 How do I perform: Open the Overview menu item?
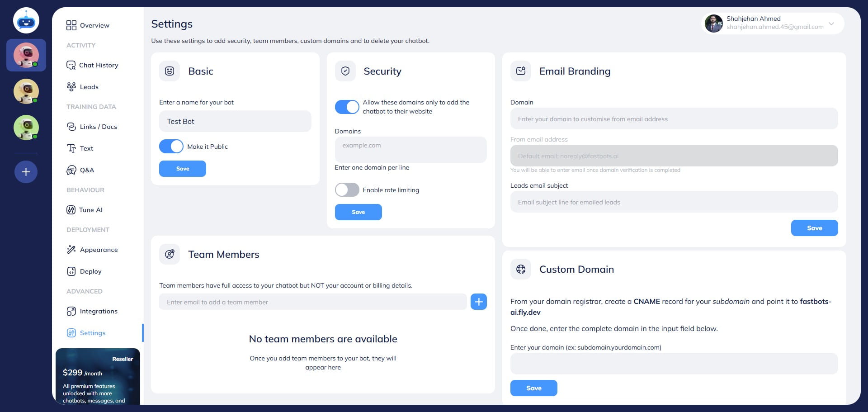click(94, 25)
